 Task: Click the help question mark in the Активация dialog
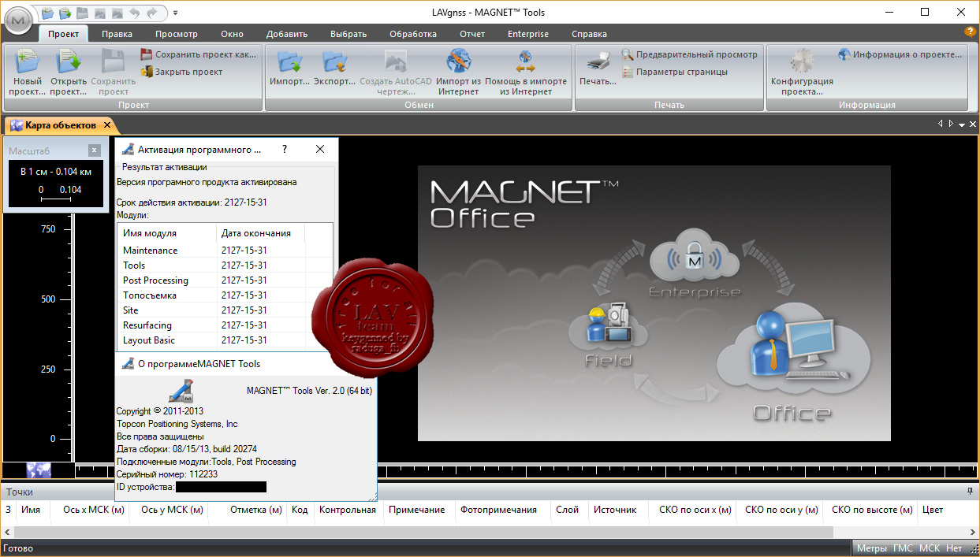point(285,149)
